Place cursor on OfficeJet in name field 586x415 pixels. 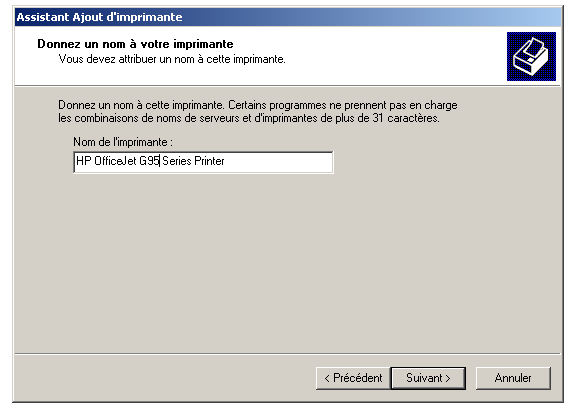pyautogui.click(x=115, y=161)
